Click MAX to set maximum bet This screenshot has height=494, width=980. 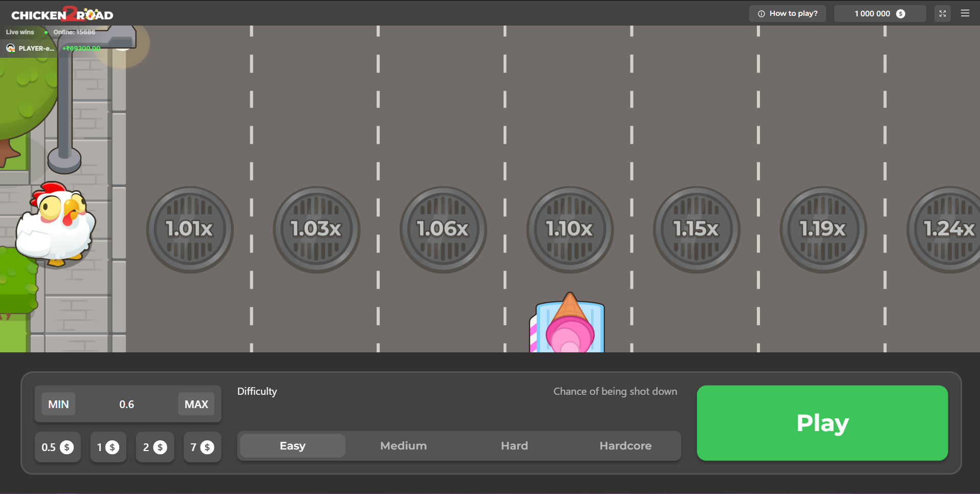pos(195,403)
